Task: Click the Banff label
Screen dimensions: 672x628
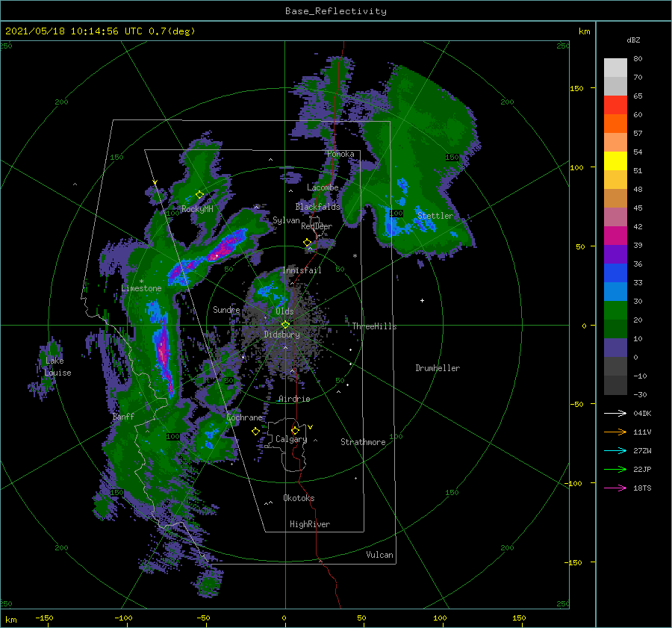Action: (x=123, y=416)
